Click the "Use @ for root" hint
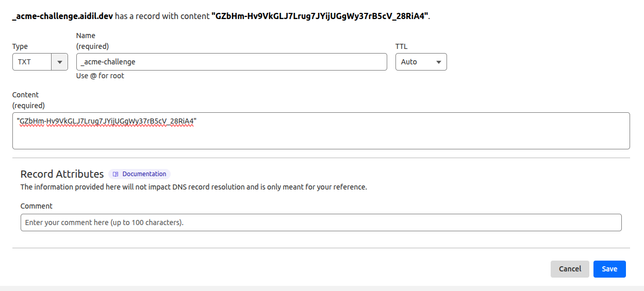This screenshot has height=291, width=644. 100,76
